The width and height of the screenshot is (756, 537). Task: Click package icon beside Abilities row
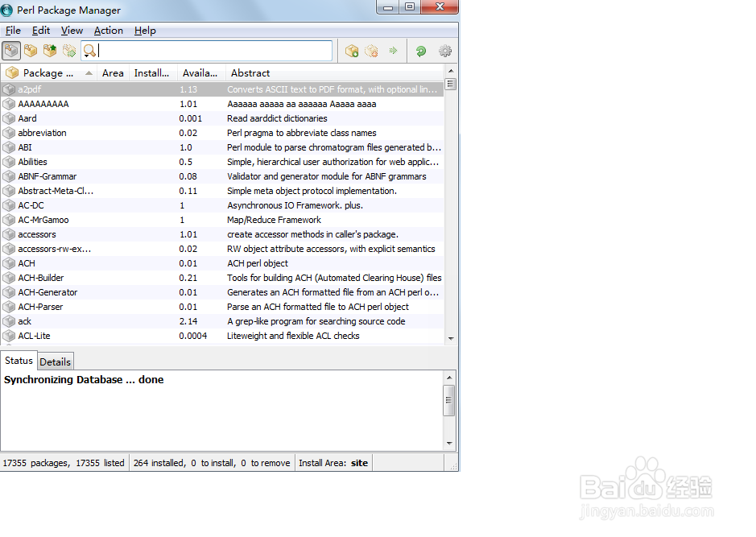pos(9,162)
